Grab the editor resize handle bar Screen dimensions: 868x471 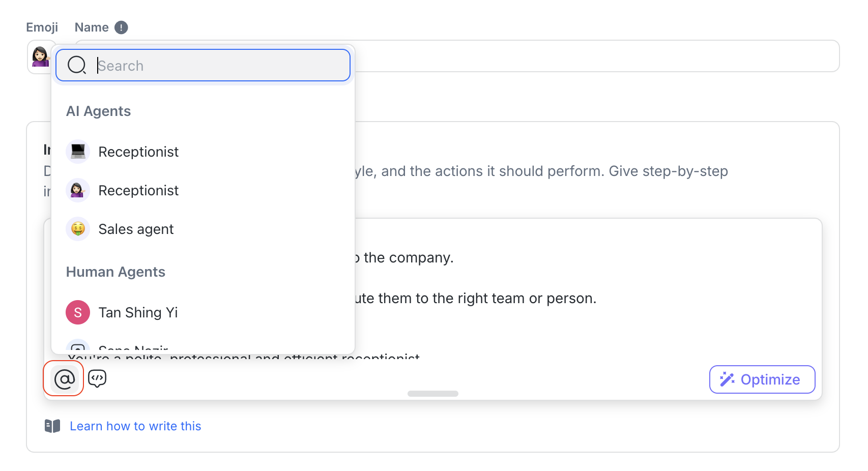[432, 394]
